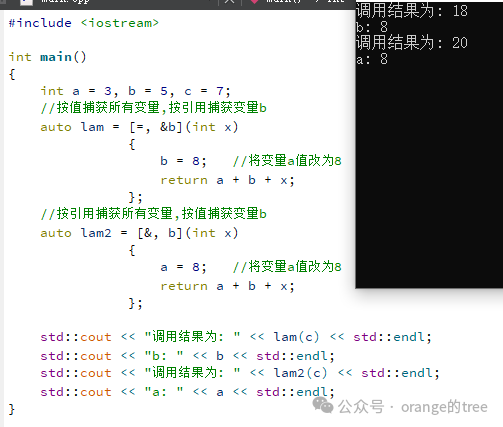Click the console output '调用结果为: 18'
This screenshot has height=427, width=503.
pos(412,11)
